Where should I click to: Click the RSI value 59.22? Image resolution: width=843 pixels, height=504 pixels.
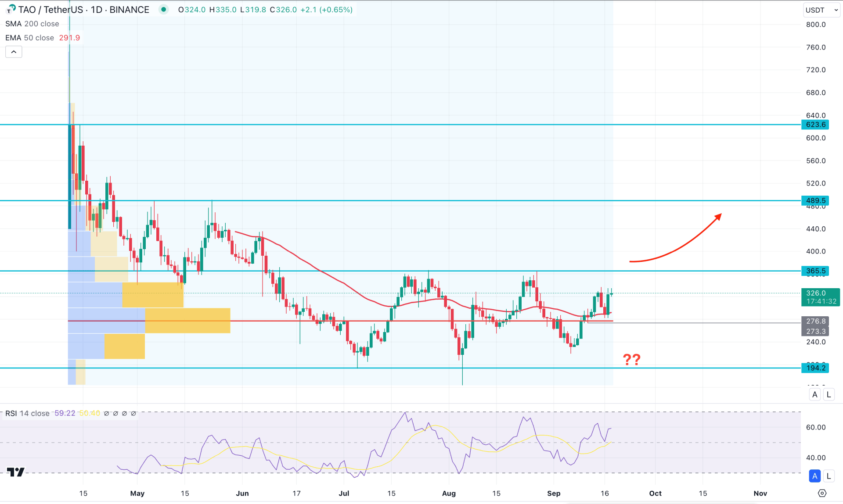pos(65,413)
